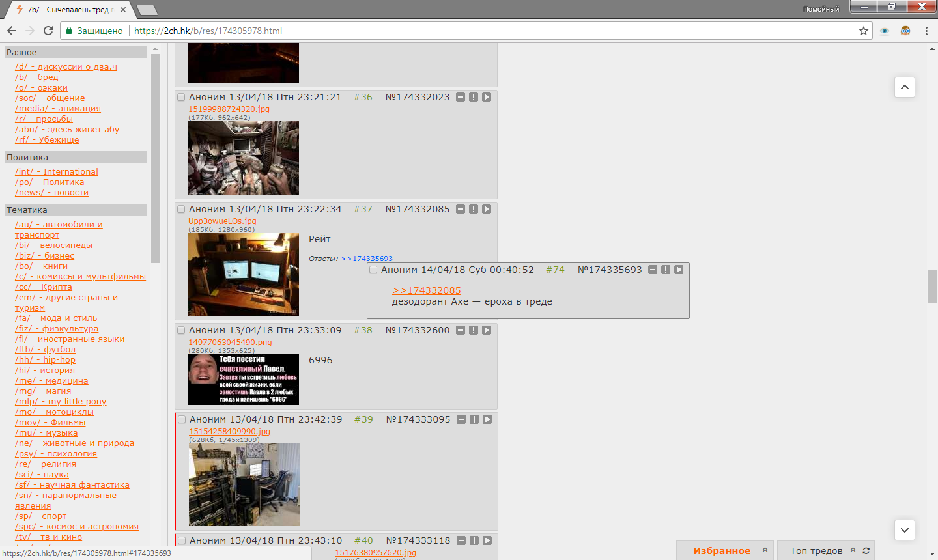The height and width of the screenshot is (560, 938).
Task: Open the file link Upp3owueLOs.jpg
Action: 222,221
